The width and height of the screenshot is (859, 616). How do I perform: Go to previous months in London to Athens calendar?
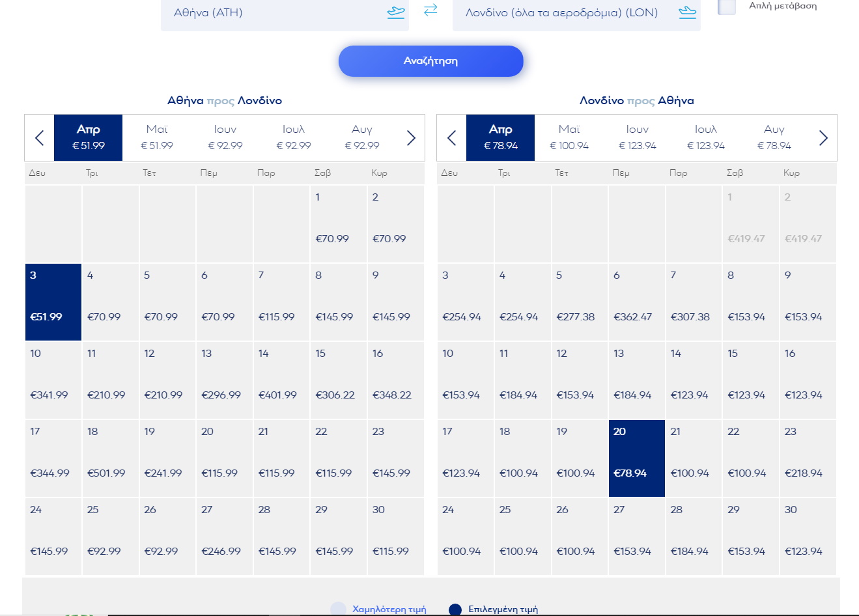point(452,138)
